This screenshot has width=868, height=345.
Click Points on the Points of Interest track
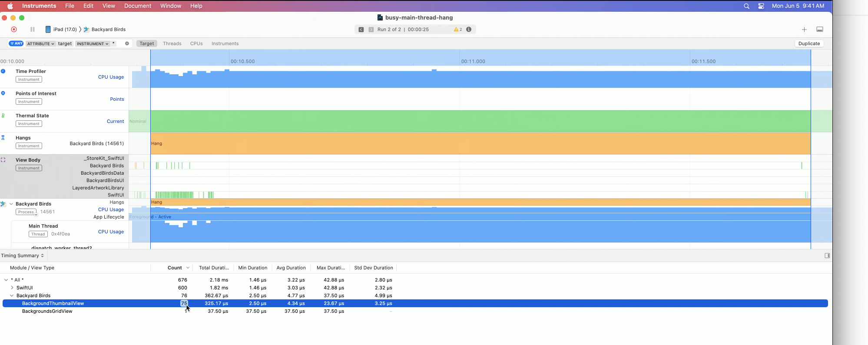click(117, 99)
